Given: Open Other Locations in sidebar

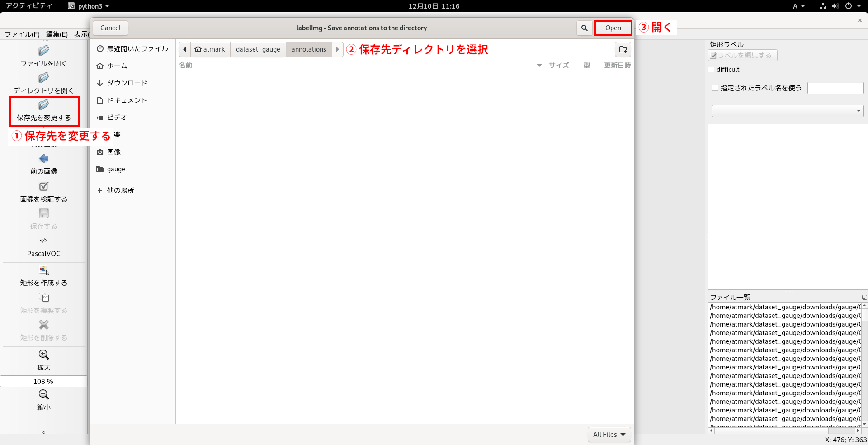Looking at the screenshot, I should (x=132, y=190).
